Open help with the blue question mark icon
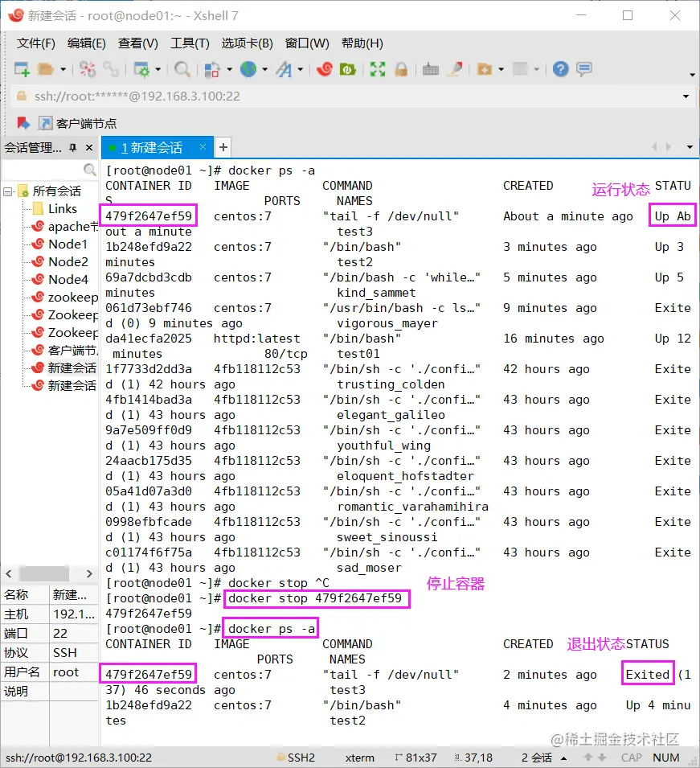 coord(560,70)
